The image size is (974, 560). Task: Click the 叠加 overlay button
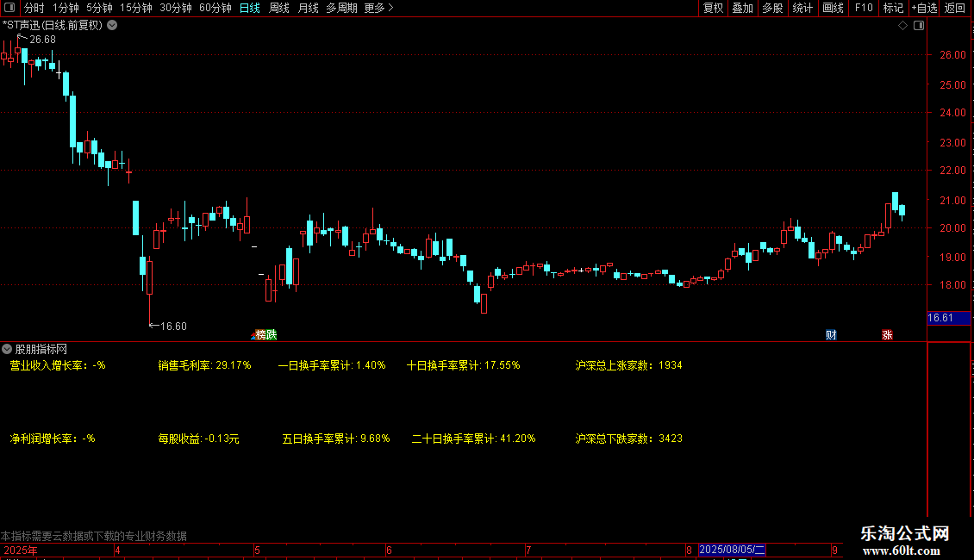[x=742, y=8]
